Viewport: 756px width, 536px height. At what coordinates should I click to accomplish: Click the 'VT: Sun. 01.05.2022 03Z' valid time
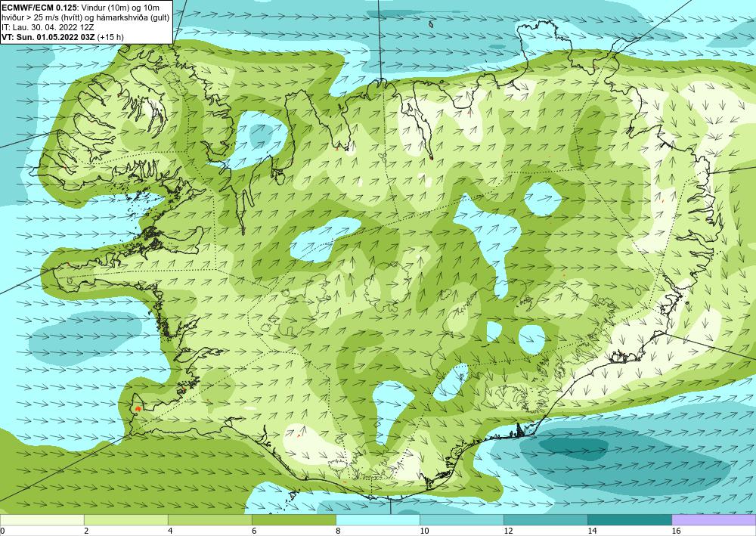click(48, 37)
